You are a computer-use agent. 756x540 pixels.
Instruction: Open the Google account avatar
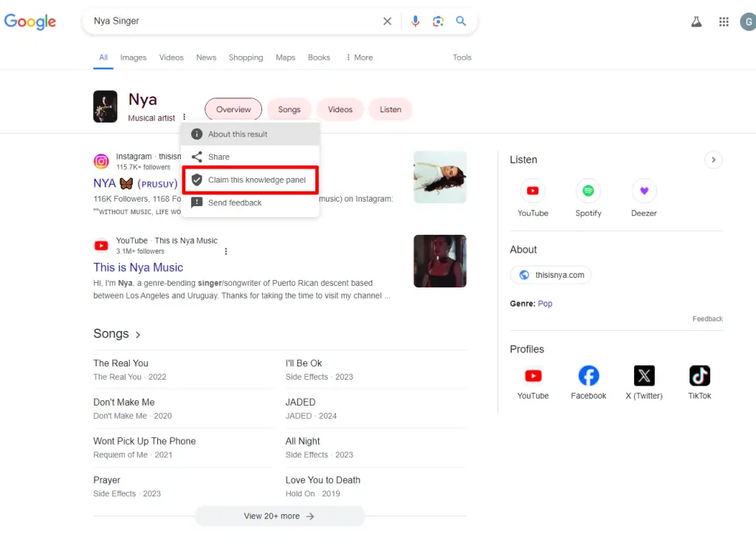[749, 21]
